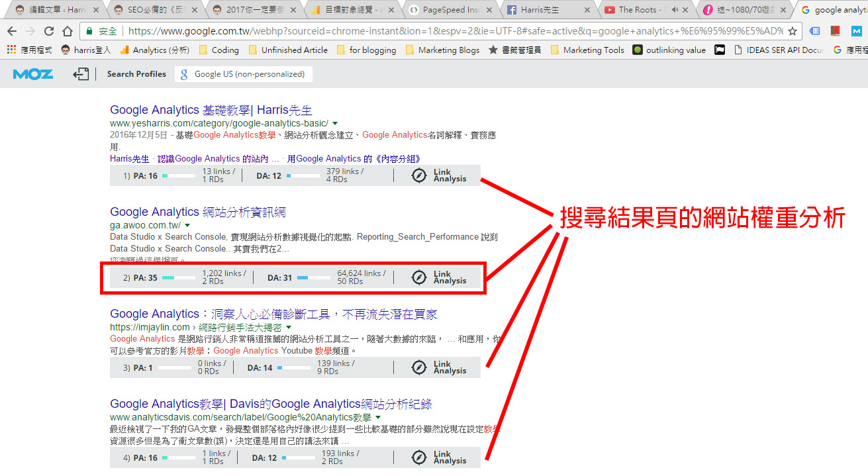
Task: Go to the browser home page icon
Action: (x=68, y=31)
